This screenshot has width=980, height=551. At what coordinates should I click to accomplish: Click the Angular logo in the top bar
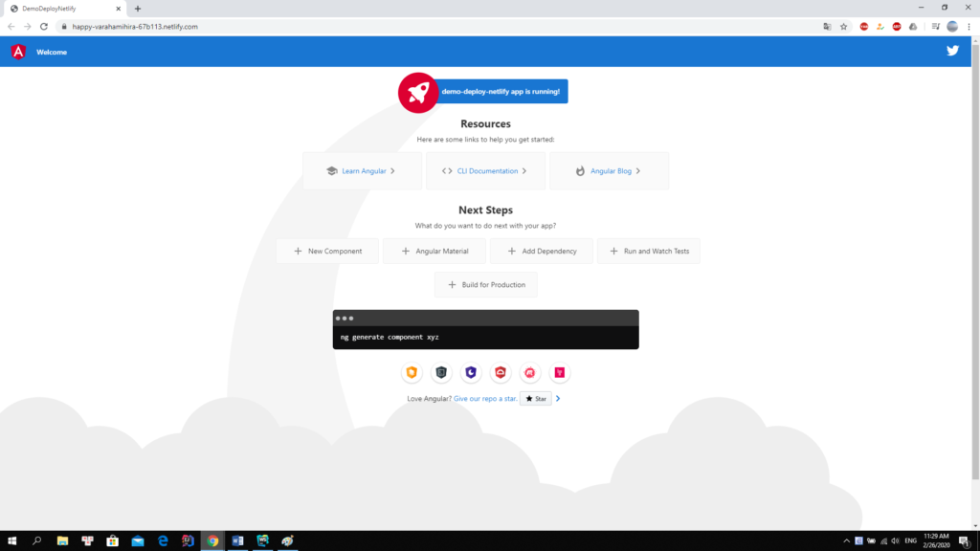pyautogui.click(x=16, y=51)
